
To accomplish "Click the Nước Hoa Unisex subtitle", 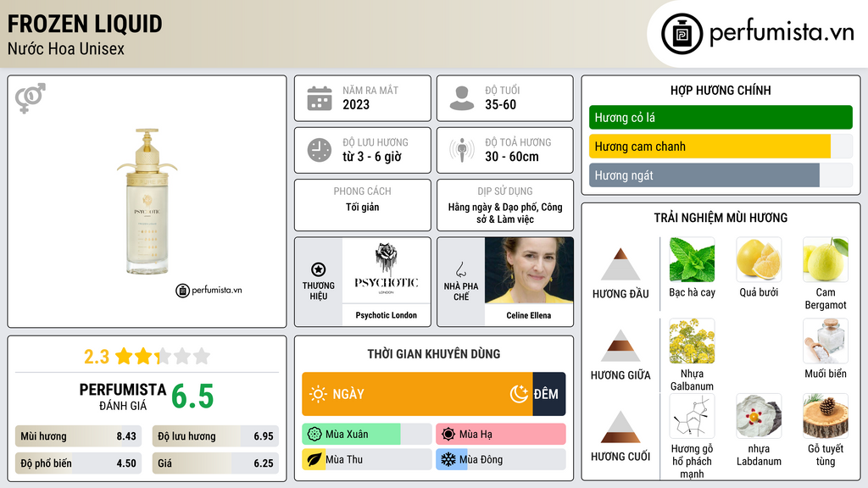I will (66, 48).
